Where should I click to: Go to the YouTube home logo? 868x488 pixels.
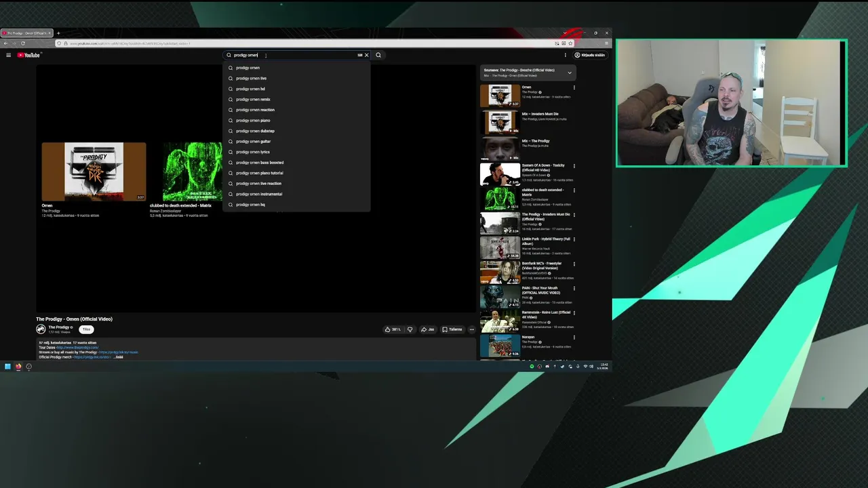(x=29, y=55)
